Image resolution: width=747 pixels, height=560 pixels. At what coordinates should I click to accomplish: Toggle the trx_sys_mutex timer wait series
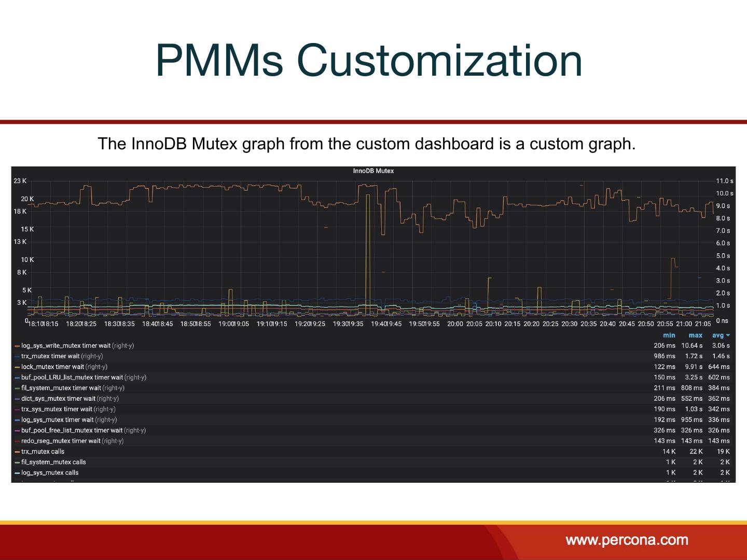[57, 409]
